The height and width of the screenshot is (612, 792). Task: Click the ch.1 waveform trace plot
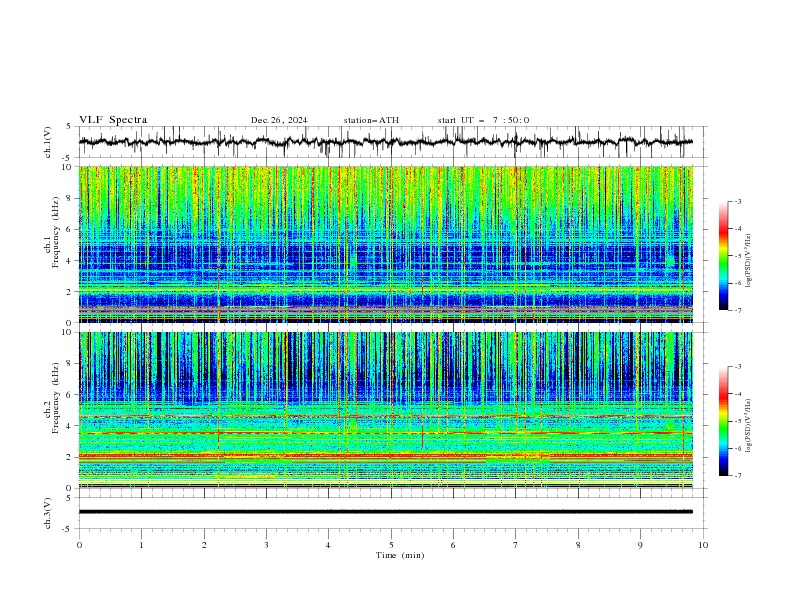click(386, 142)
